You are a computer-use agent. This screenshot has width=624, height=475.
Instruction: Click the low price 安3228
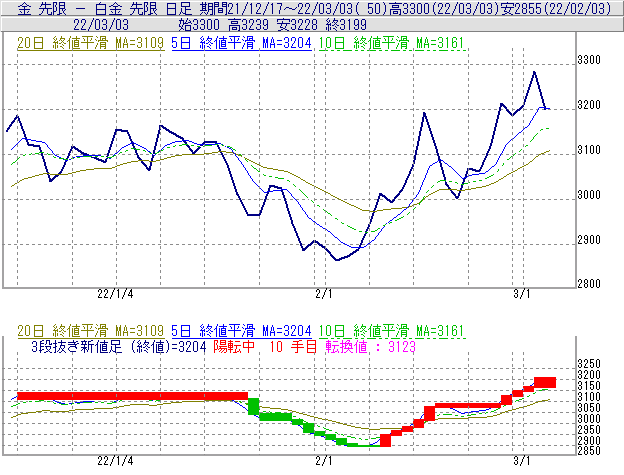coord(297,25)
